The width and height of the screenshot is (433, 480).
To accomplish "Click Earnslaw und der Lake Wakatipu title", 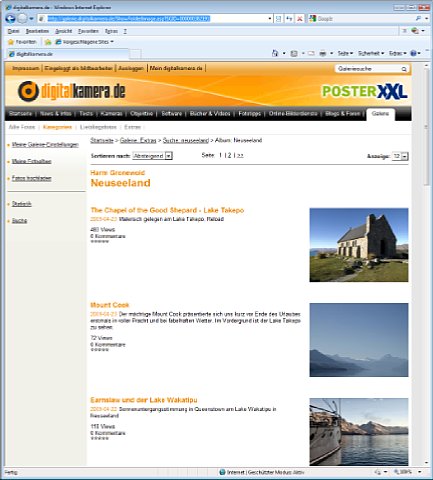I will click(x=144, y=400).
